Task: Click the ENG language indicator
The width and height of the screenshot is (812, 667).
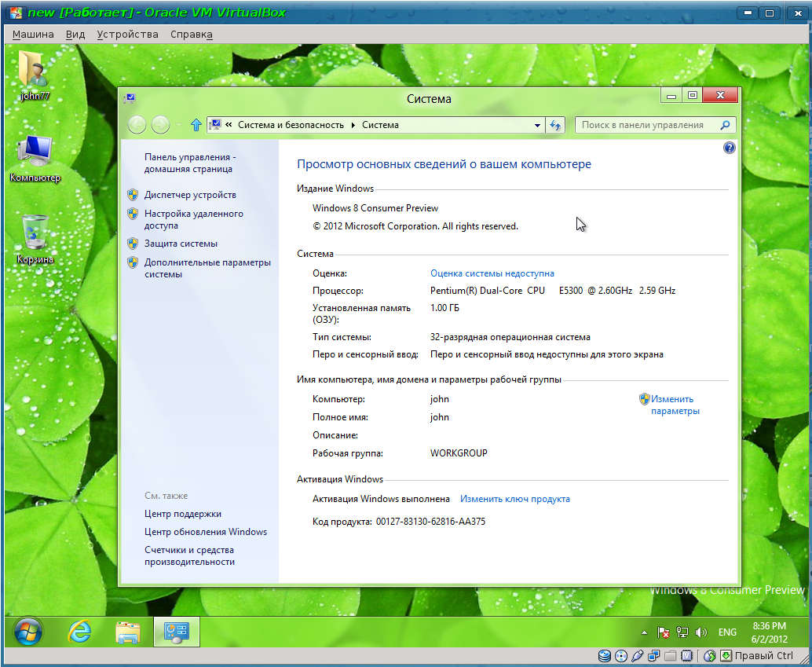Action: 727,632
